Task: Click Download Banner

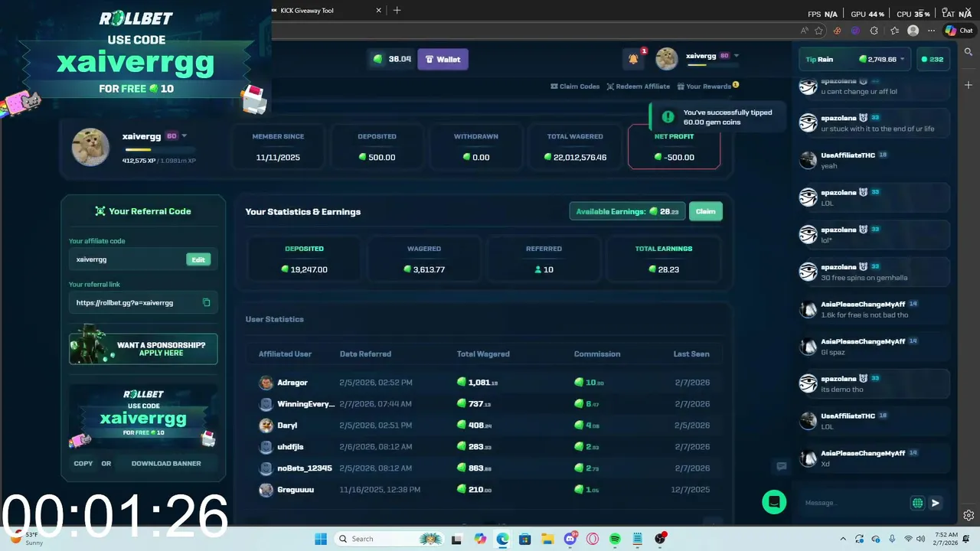Action: (166, 463)
